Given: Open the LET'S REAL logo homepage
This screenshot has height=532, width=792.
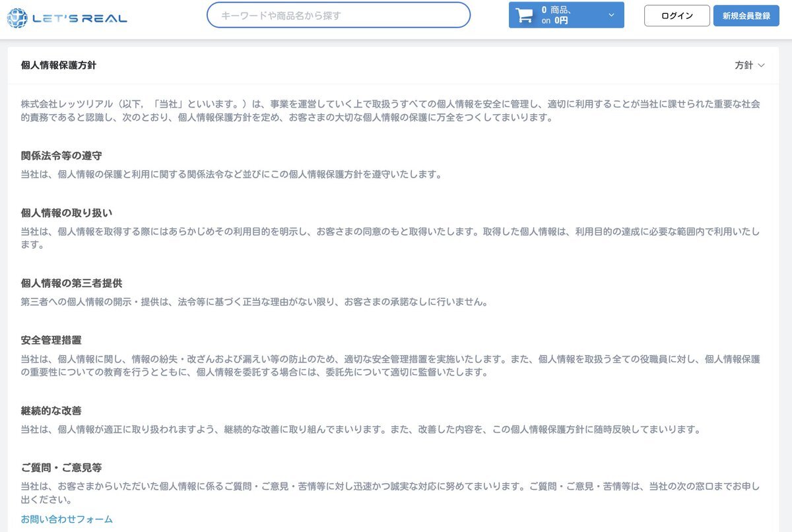Looking at the screenshot, I should [67, 17].
